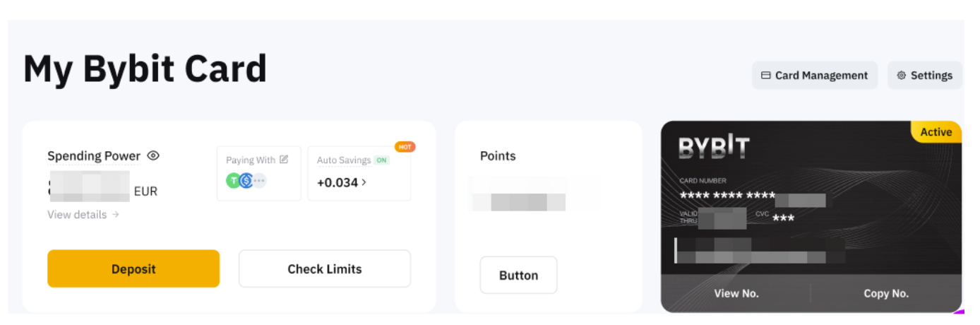980x325 pixels.
Task: Click the Button under Points
Action: (x=518, y=276)
